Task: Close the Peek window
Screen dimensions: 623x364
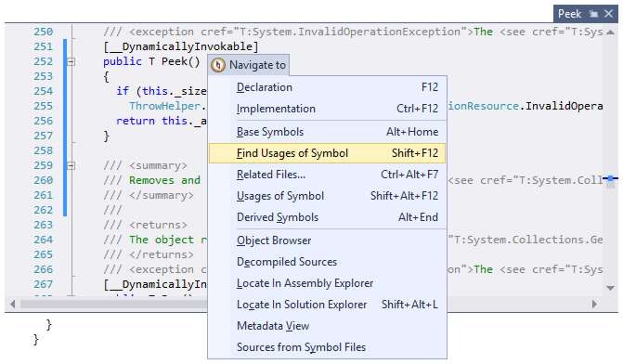Action: coord(609,14)
